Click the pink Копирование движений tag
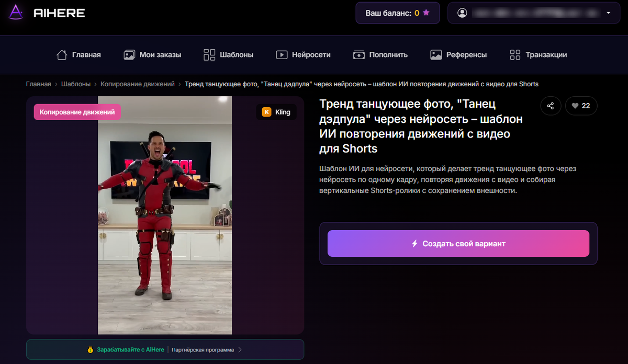 point(77,112)
